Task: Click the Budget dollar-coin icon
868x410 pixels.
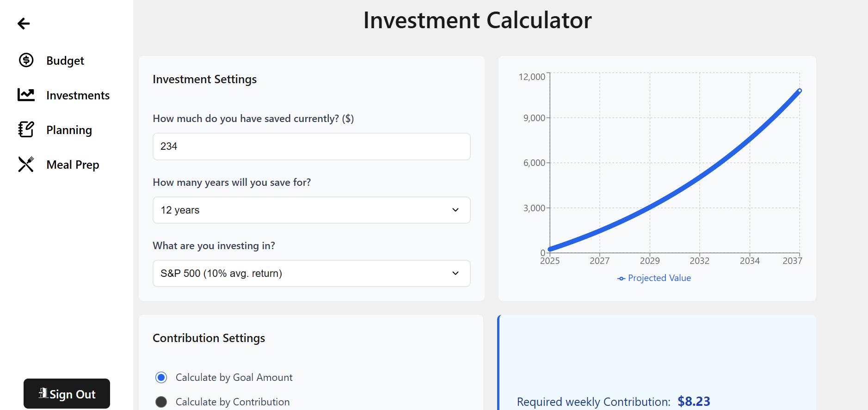Action: click(26, 60)
